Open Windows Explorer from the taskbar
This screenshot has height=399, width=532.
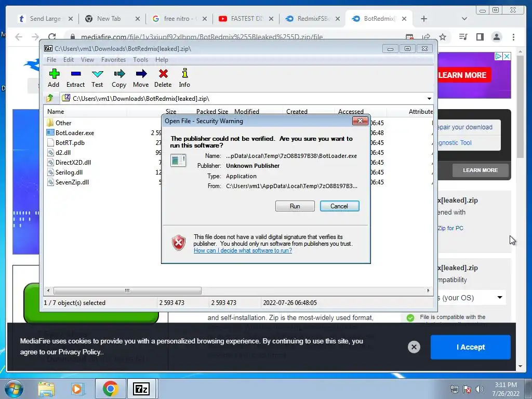pyautogui.click(x=46, y=389)
